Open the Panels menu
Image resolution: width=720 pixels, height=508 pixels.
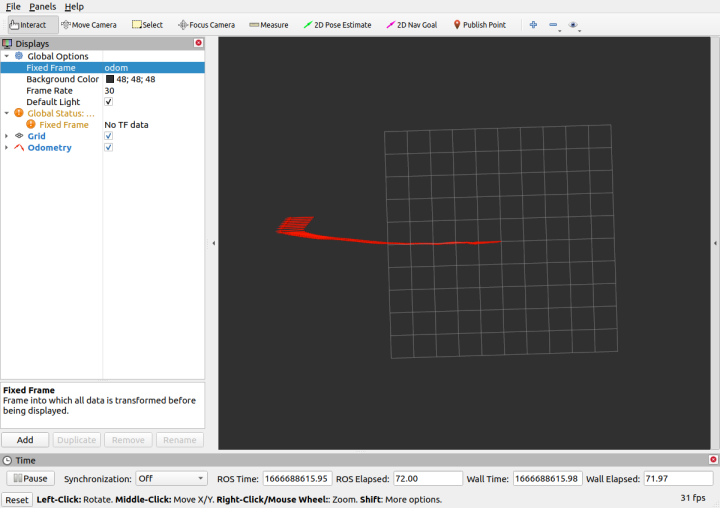pyautogui.click(x=42, y=6)
